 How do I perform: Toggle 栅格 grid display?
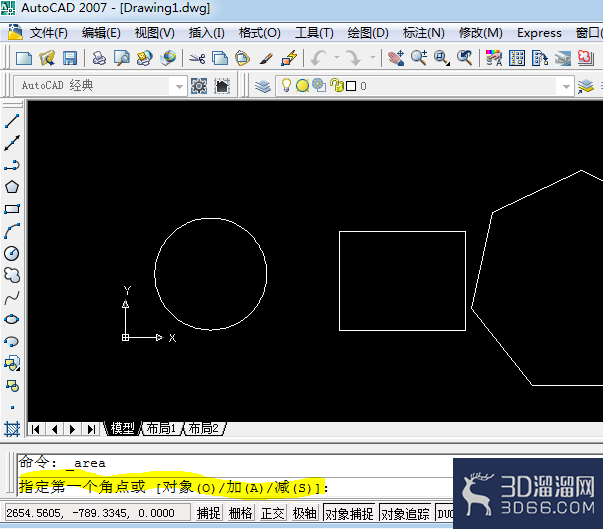click(x=240, y=513)
